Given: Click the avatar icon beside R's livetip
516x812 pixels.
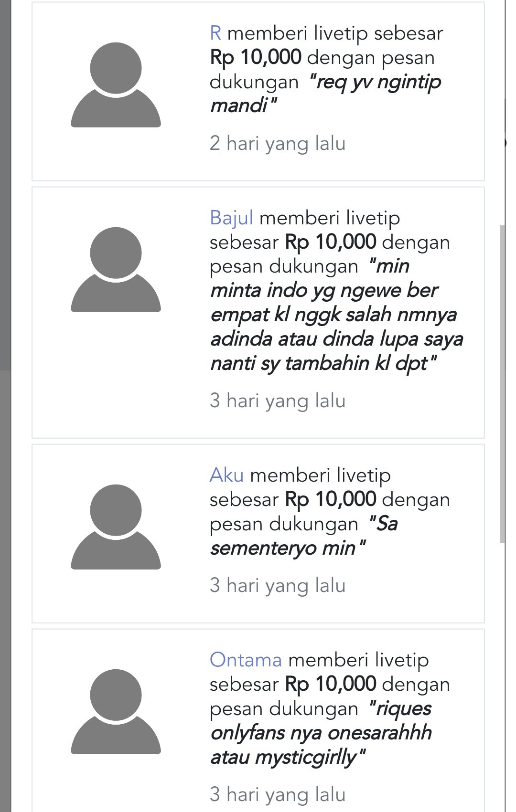Looking at the screenshot, I should (x=116, y=84).
